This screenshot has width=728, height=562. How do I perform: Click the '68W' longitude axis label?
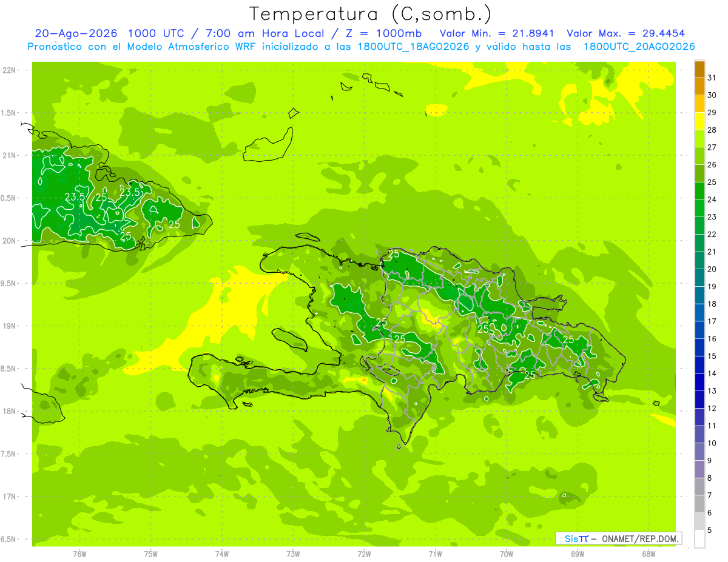tap(649, 554)
